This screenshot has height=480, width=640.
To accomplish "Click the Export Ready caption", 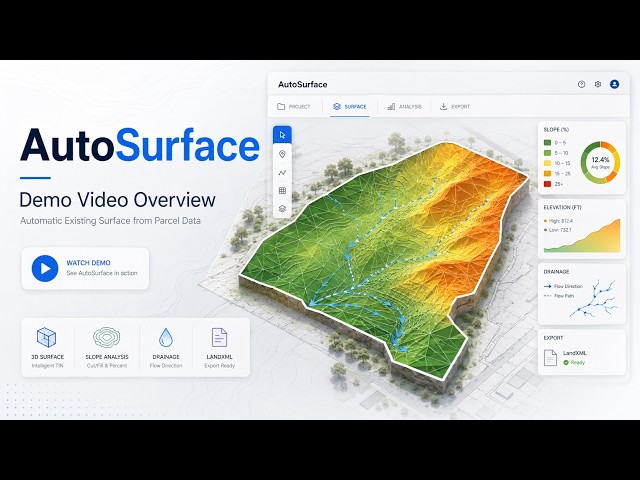I will tap(220, 366).
